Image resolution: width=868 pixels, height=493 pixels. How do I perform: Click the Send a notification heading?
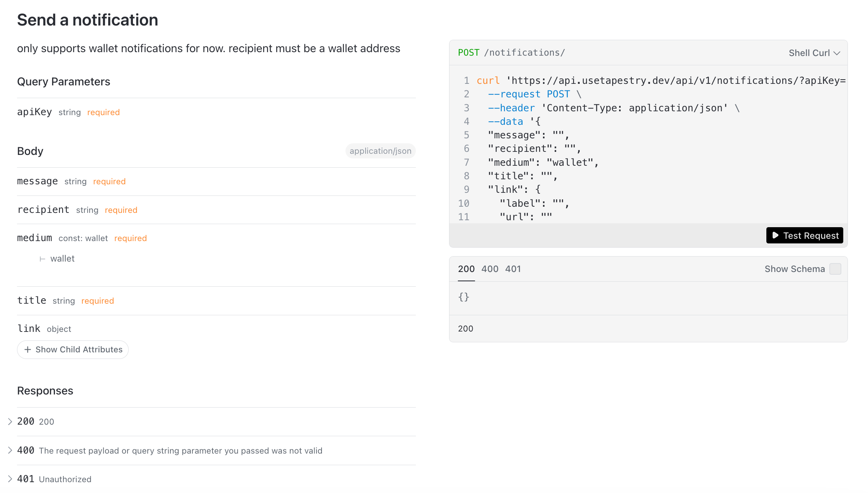[88, 20]
